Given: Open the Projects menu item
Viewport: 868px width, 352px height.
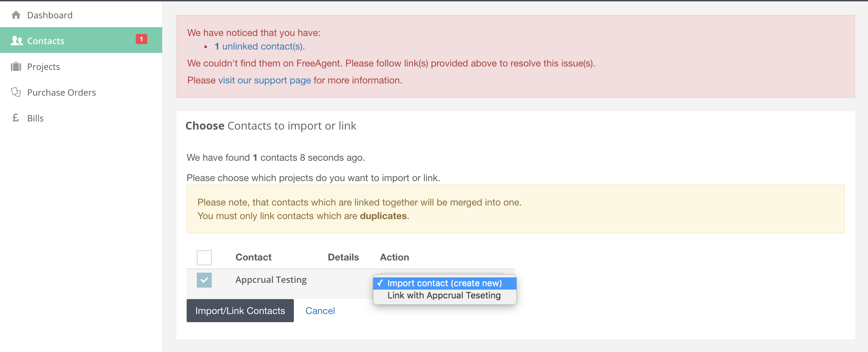Looking at the screenshot, I should click(x=43, y=67).
